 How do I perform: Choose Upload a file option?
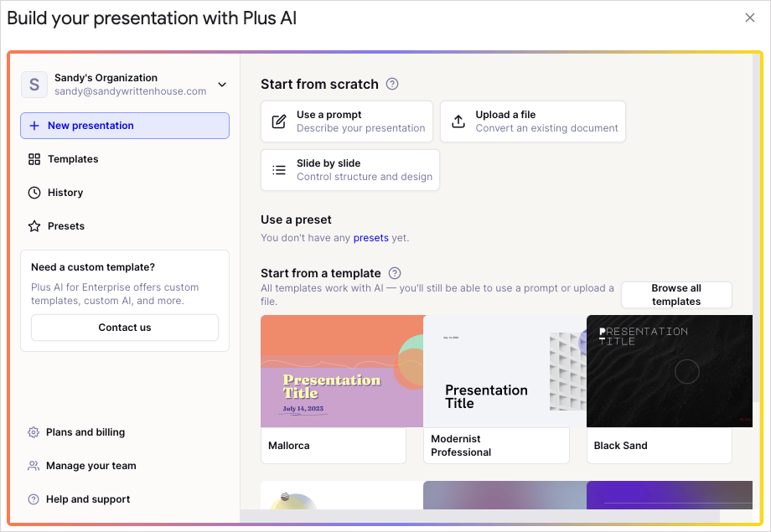tap(532, 121)
